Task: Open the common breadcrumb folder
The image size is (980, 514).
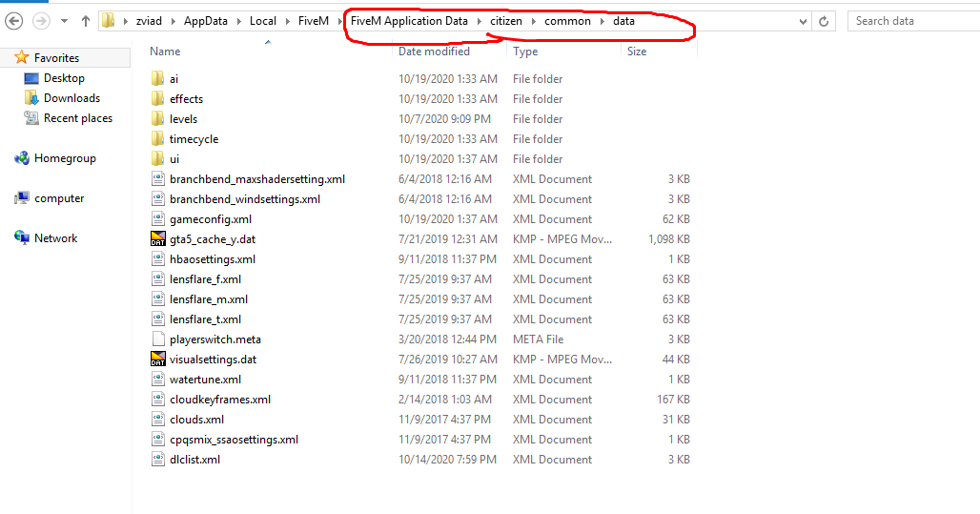Action: coord(567,21)
